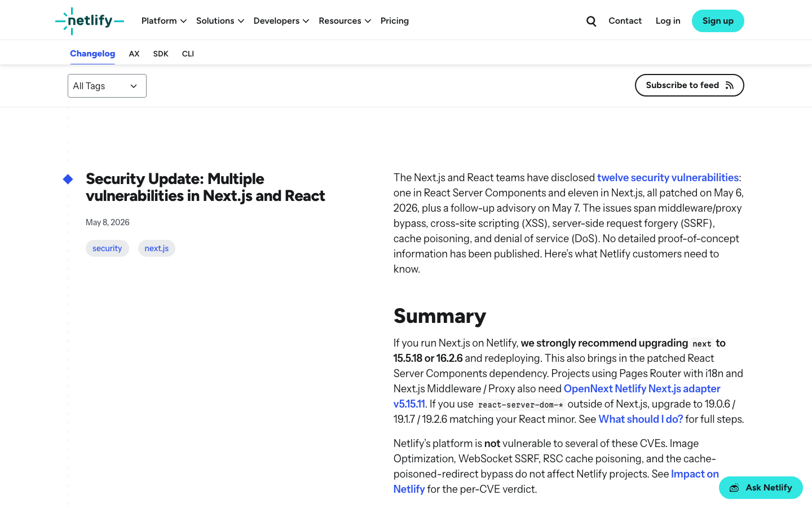Expand the Solutions menu
Screen dimensions: 812x508
coord(220,21)
